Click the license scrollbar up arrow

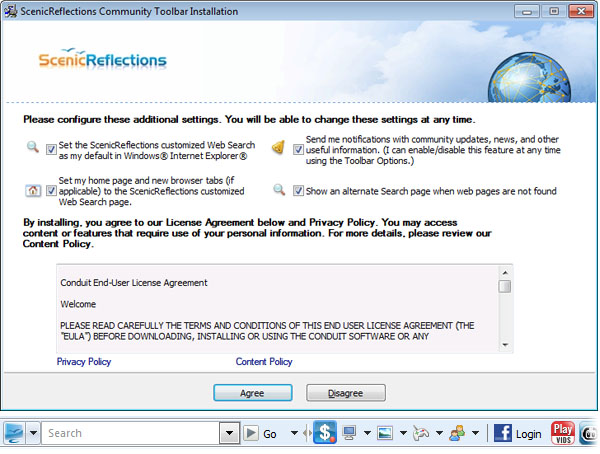pyautogui.click(x=505, y=273)
